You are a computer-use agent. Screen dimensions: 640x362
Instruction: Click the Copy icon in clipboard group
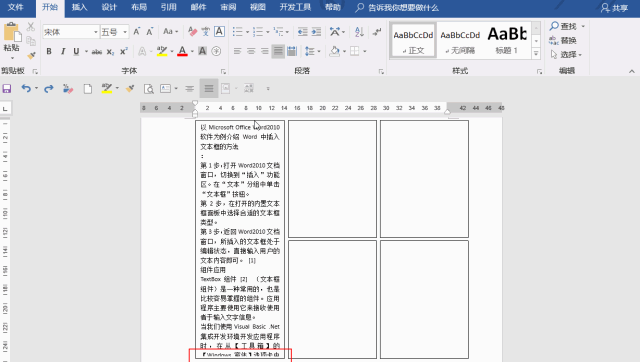coord(31,41)
